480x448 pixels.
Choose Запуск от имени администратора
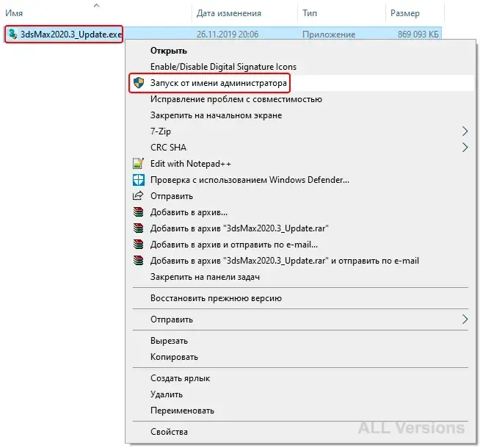click(x=218, y=83)
